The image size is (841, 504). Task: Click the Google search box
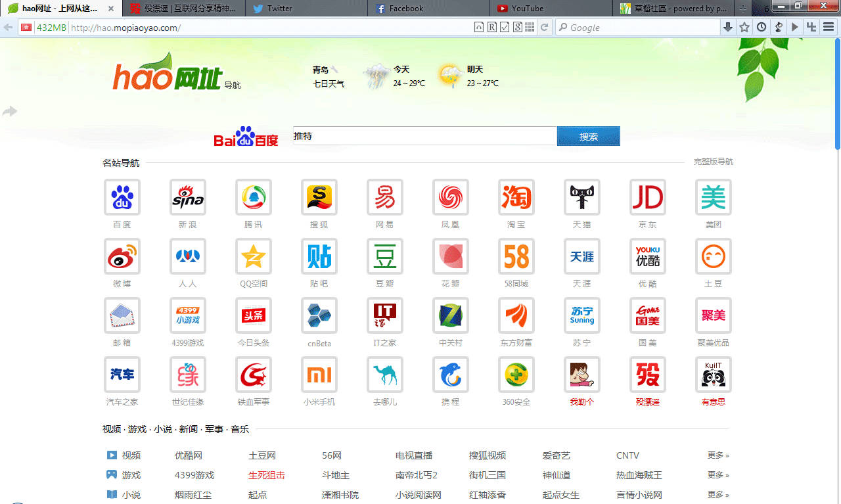click(638, 28)
